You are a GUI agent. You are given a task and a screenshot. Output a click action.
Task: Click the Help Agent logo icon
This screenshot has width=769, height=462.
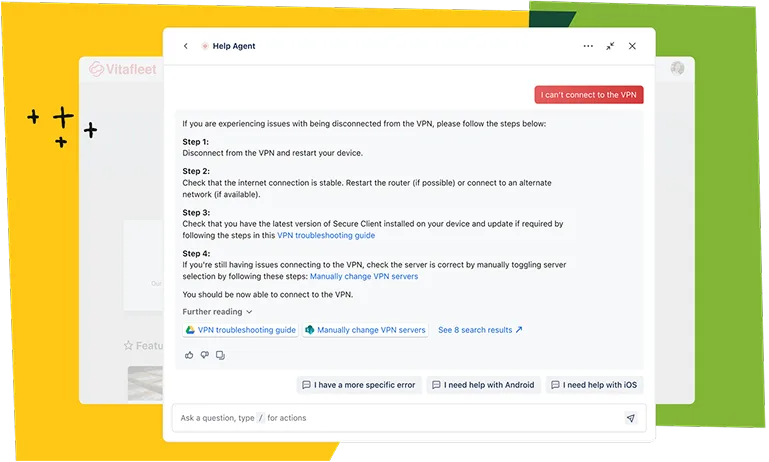click(205, 46)
